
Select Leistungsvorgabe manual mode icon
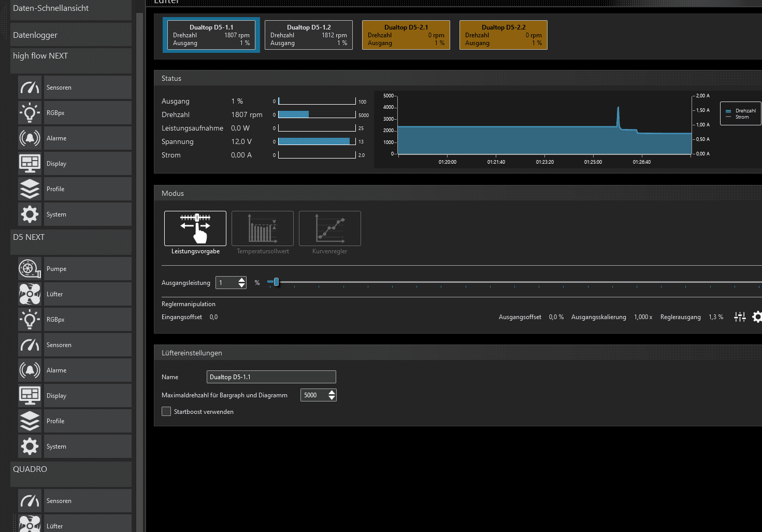pos(195,228)
